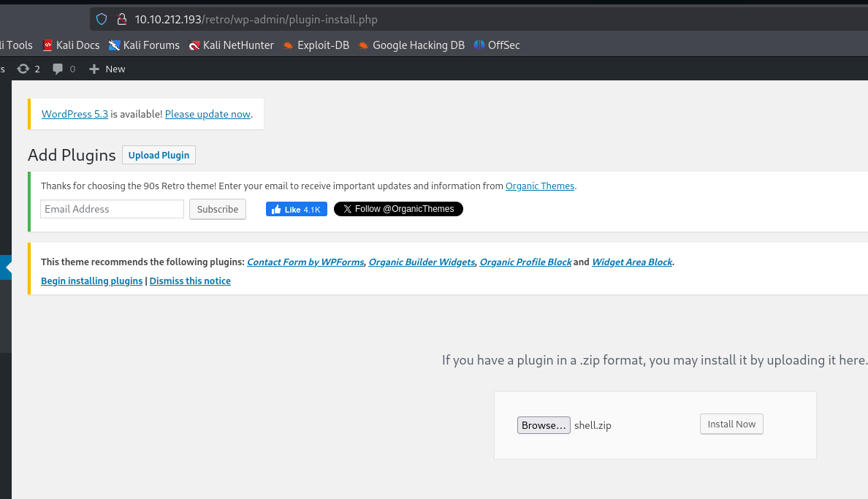Click the Please update now link
Viewport: 868px width, 499px height.
[x=208, y=114]
